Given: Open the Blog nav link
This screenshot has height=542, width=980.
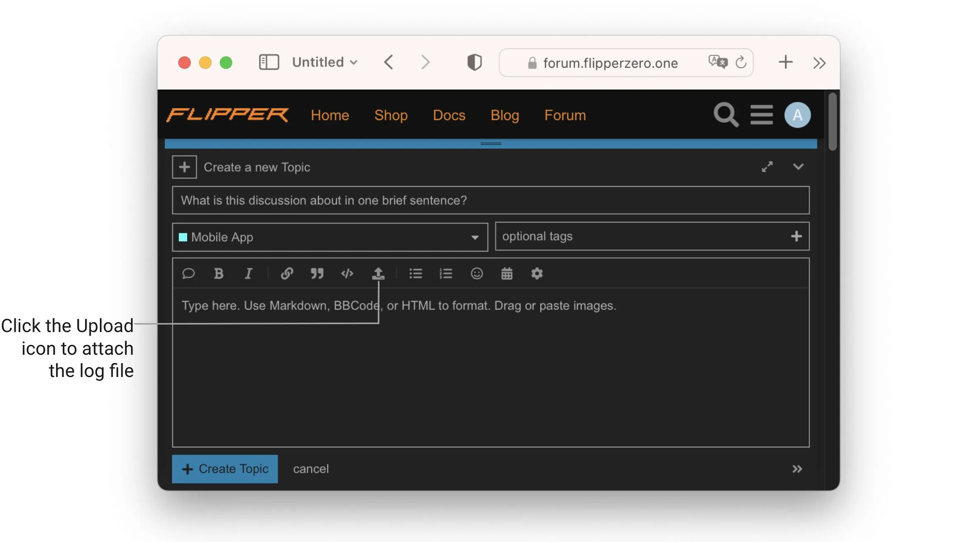Looking at the screenshot, I should (x=505, y=115).
